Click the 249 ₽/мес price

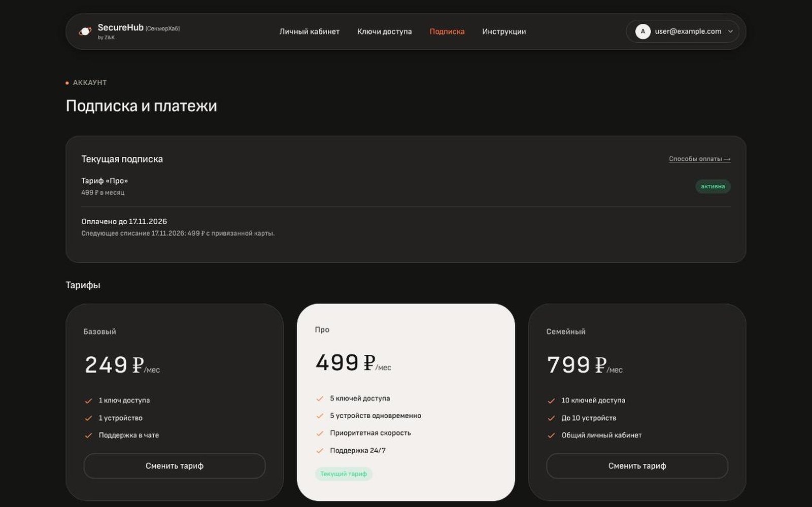(122, 365)
